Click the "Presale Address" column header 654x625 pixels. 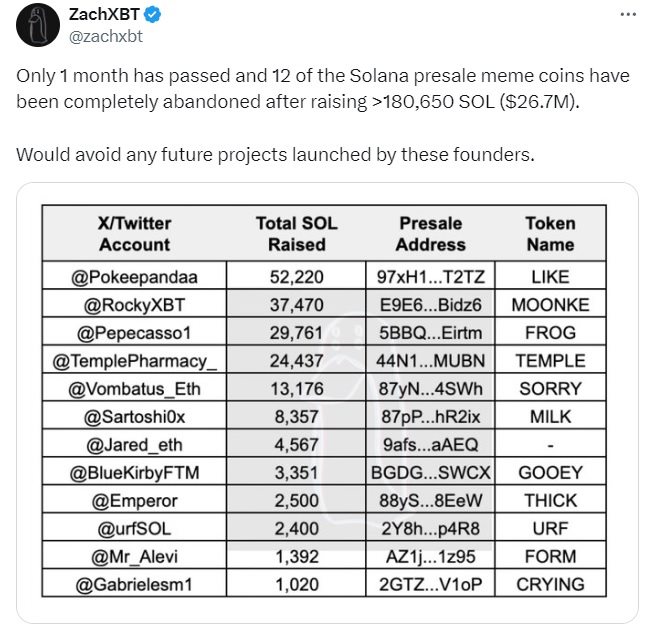(431, 234)
